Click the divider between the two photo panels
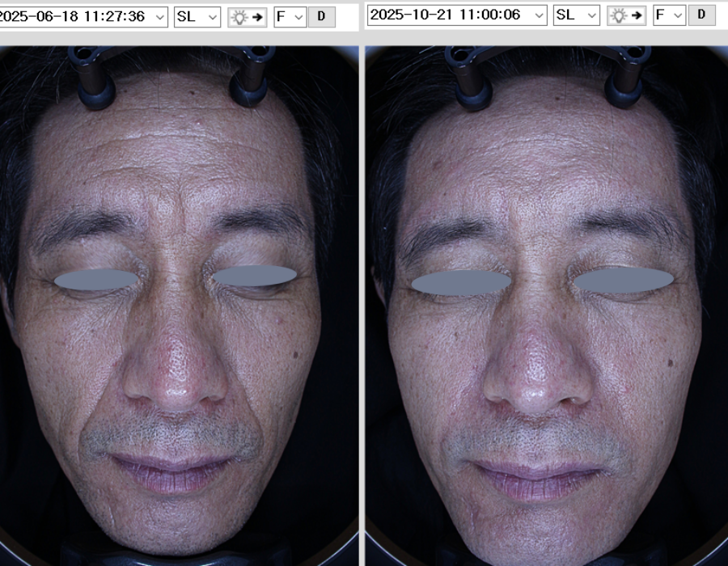 [362, 307]
